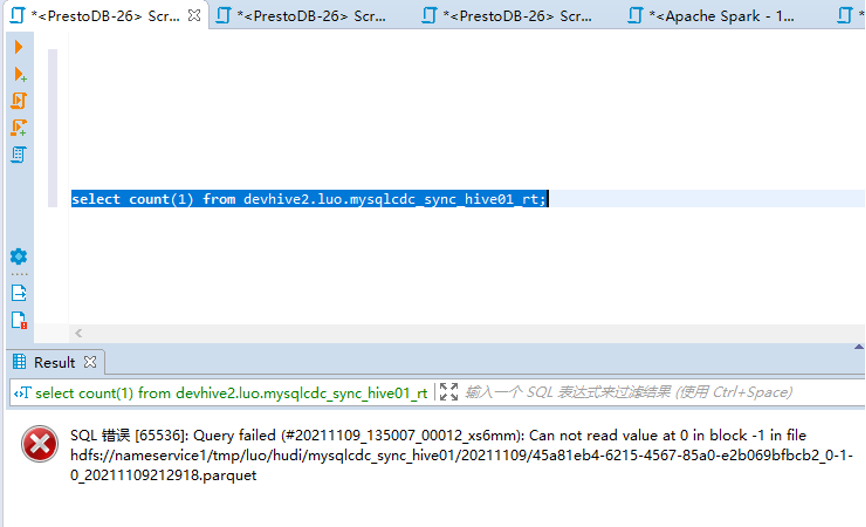Click the highlighted select count(1) statement in editor
Screen dimensions: 866x527
click(x=309, y=199)
